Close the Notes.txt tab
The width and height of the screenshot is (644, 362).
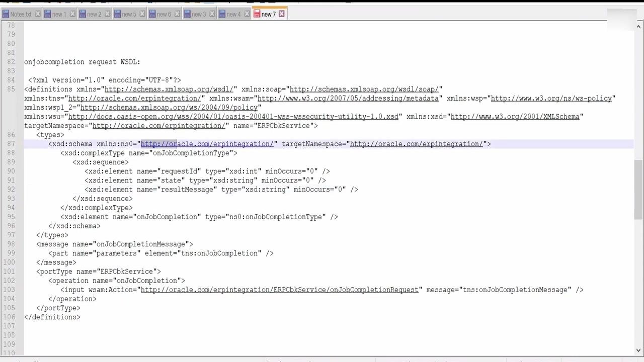coord(37,14)
